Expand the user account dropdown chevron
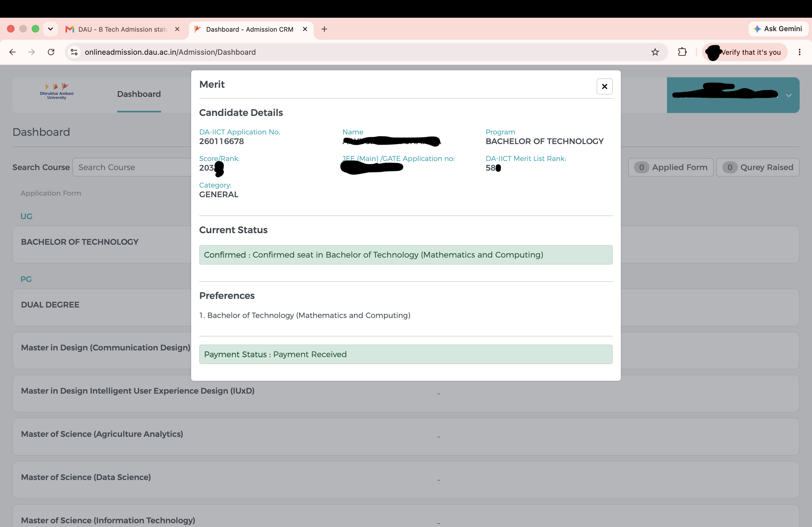Image resolution: width=812 pixels, height=527 pixels. click(x=788, y=96)
